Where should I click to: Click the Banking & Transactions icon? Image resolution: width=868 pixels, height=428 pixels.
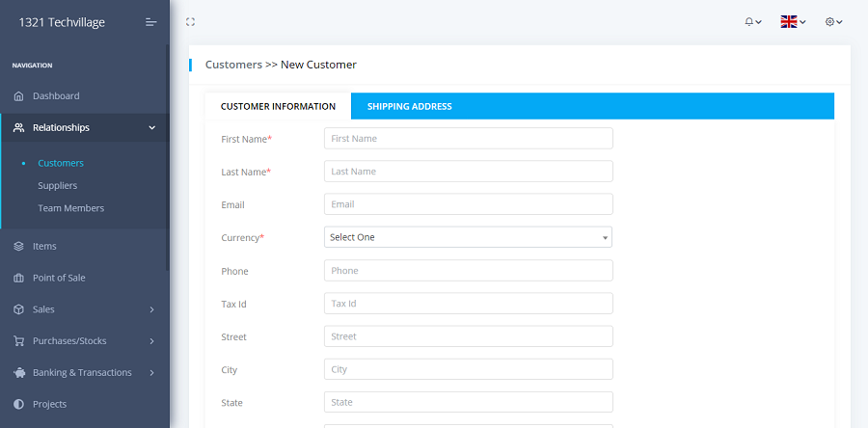click(x=18, y=373)
